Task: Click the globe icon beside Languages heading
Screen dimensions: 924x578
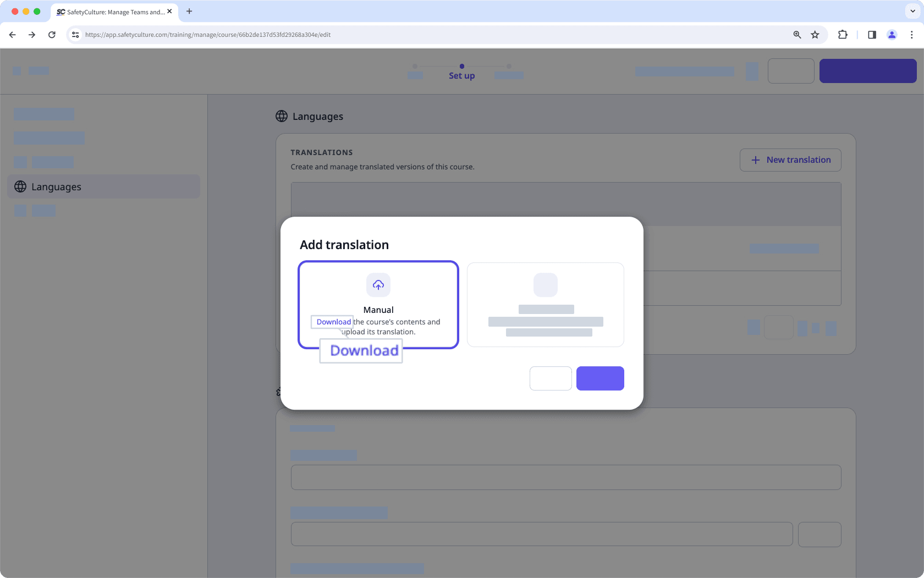Action: (282, 116)
